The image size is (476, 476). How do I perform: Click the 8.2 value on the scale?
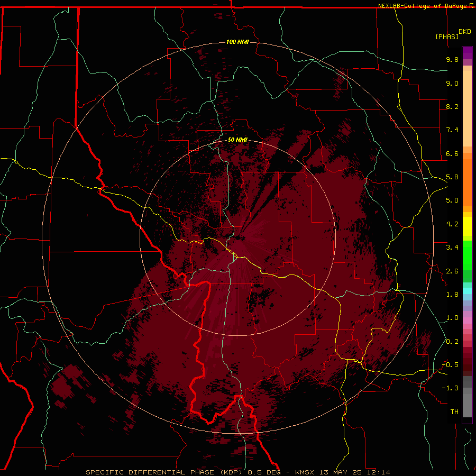(452, 106)
